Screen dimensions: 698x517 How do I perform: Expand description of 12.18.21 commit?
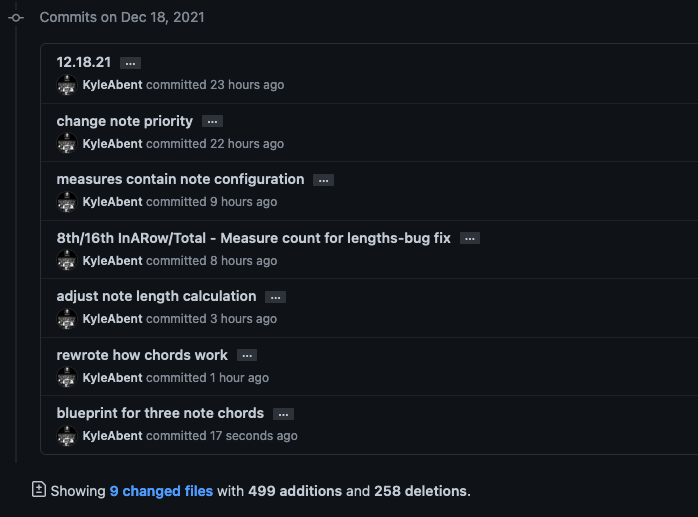click(x=130, y=63)
